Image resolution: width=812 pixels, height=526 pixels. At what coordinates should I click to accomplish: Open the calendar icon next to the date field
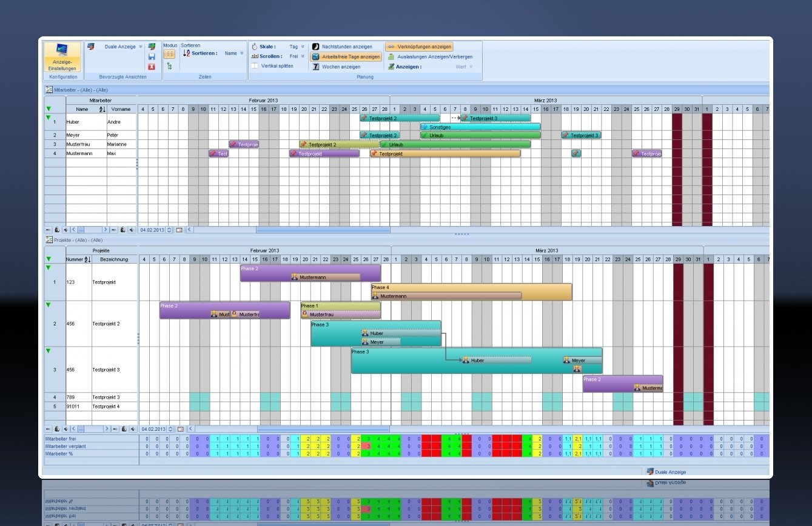coord(180,230)
